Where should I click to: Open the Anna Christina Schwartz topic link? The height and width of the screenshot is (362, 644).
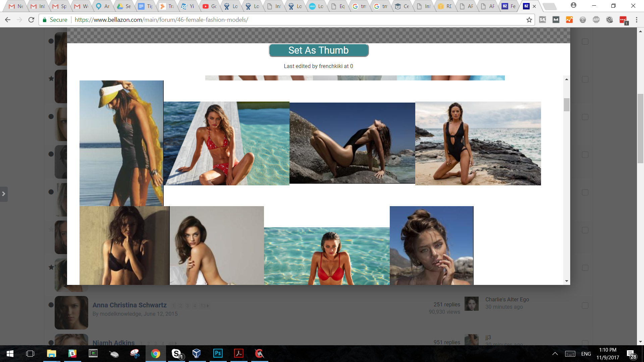click(x=129, y=305)
